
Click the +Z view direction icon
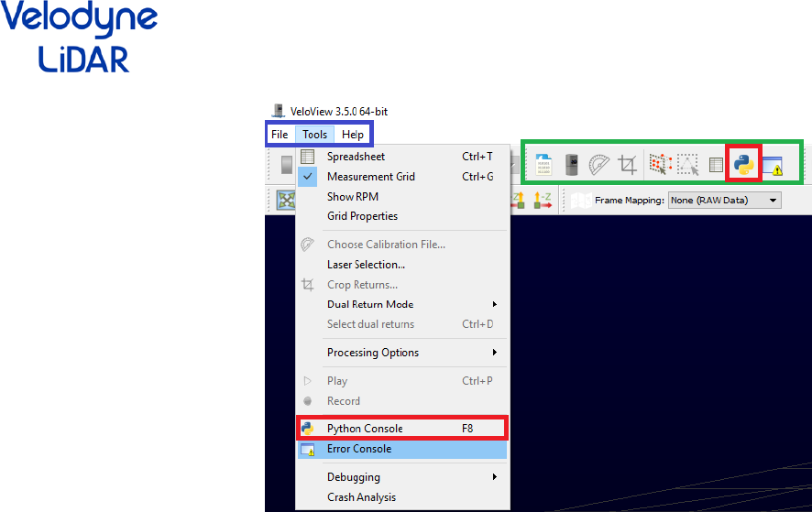coord(519,200)
